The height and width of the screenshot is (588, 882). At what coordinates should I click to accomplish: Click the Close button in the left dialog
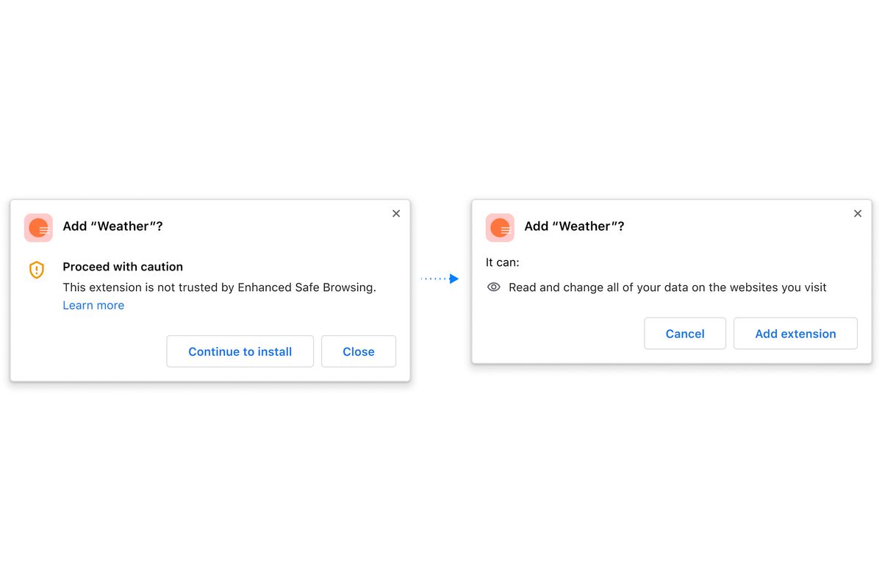coord(358,351)
